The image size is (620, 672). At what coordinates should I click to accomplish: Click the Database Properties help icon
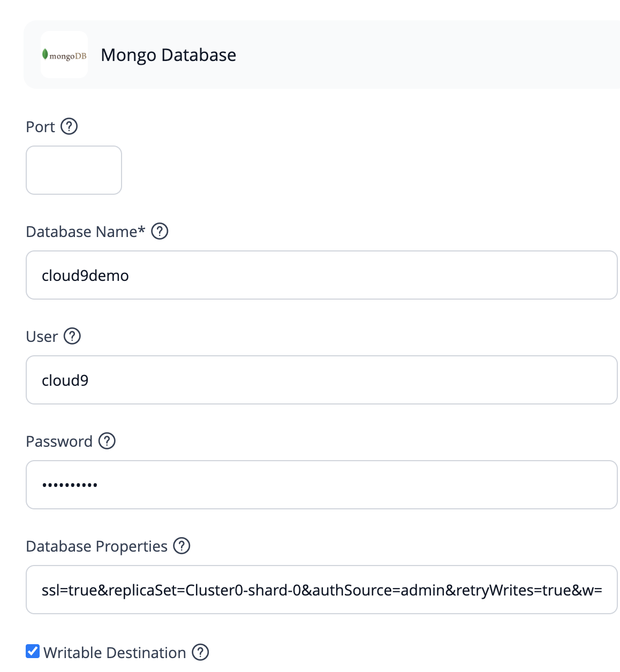tap(182, 546)
